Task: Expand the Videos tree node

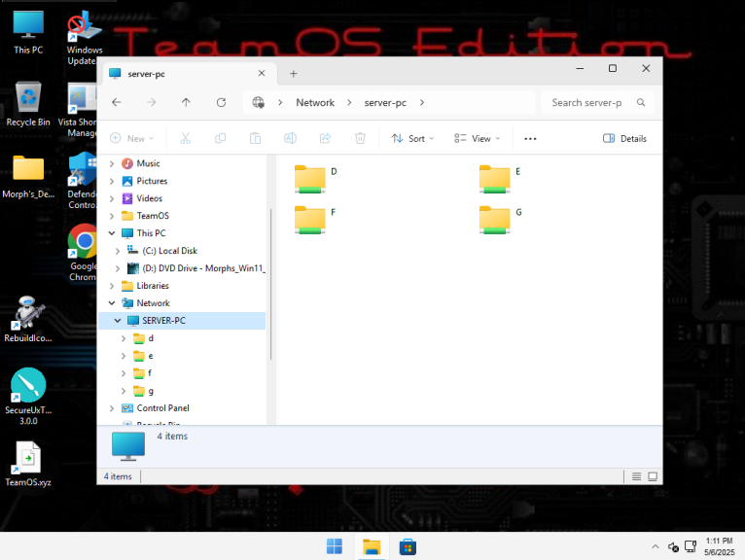Action: (112, 198)
